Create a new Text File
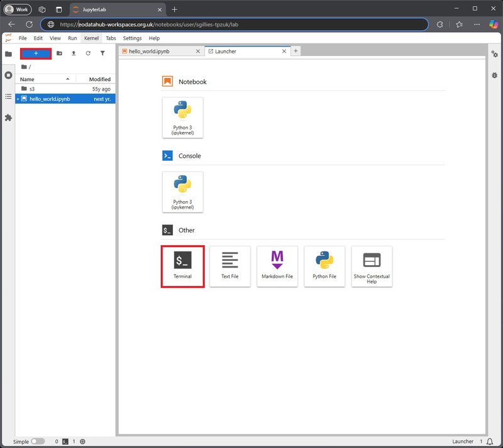Viewport: 503px width, 448px height. (230, 266)
